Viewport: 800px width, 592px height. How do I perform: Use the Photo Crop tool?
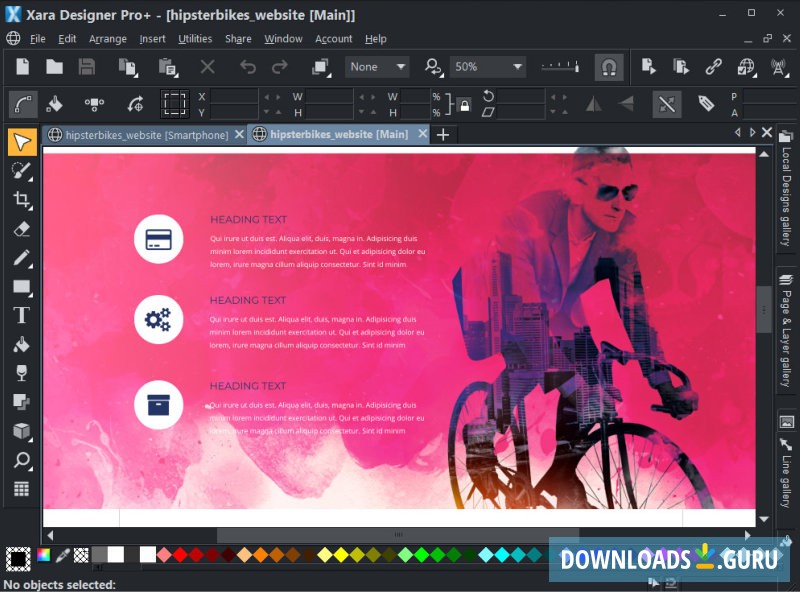tap(22, 199)
